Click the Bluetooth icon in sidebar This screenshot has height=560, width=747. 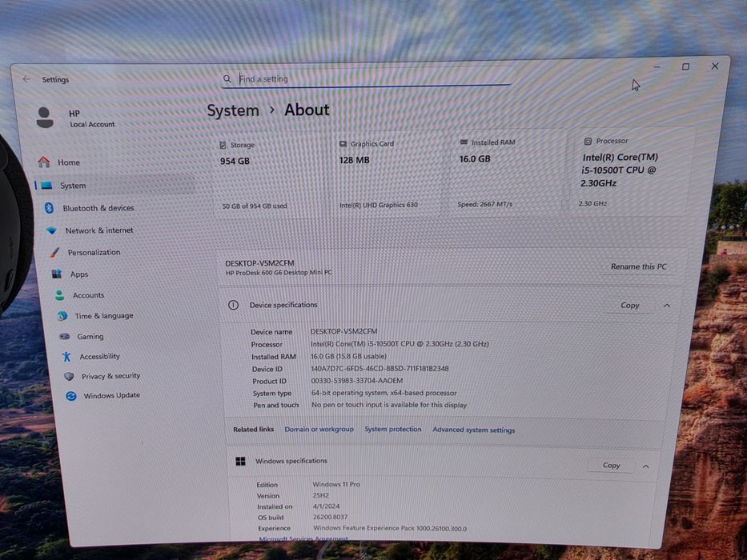tap(49, 208)
